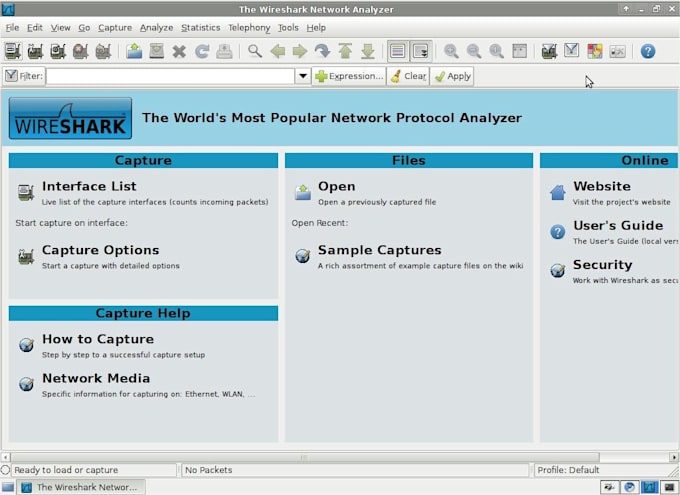The image size is (680, 495).
Task: Click the zoom in toolbar icon
Action: coord(451,51)
